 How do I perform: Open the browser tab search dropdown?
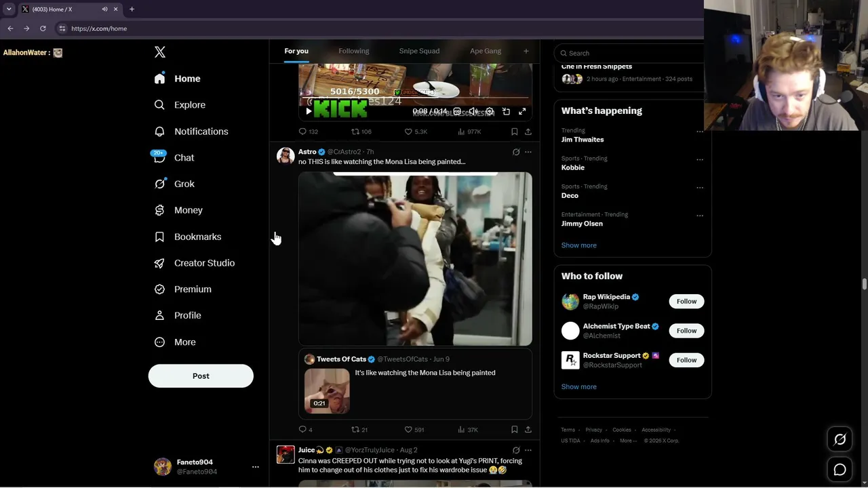click(x=9, y=9)
